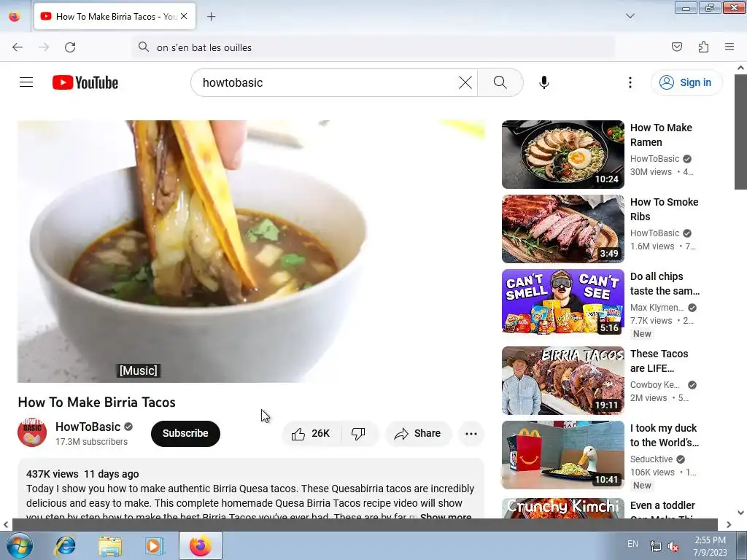Close the Birria Tacos tab

pyautogui.click(x=184, y=16)
